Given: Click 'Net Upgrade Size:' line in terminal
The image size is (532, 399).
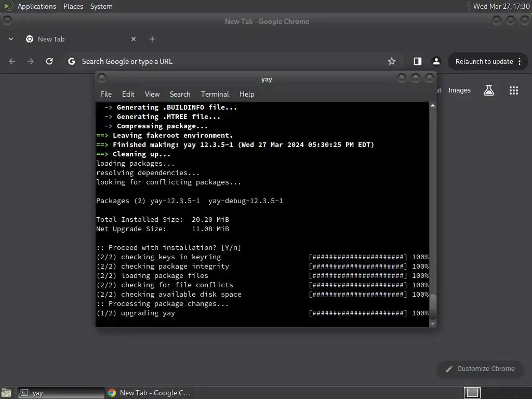Looking at the screenshot, I should 163,229.
